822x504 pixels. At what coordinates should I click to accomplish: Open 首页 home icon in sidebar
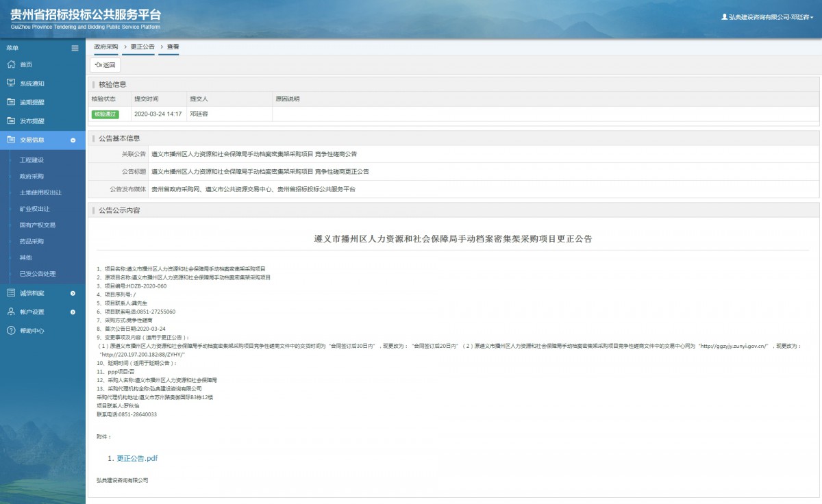point(11,64)
